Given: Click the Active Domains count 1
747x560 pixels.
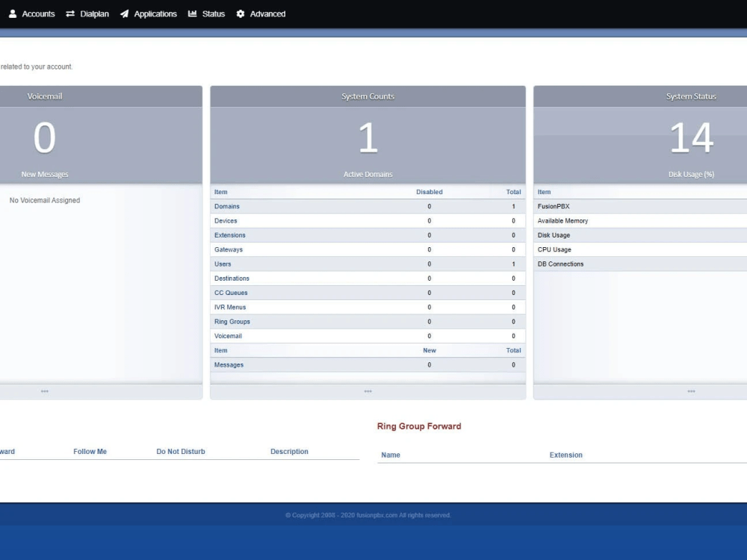Looking at the screenshot, I should click(368, 137).
